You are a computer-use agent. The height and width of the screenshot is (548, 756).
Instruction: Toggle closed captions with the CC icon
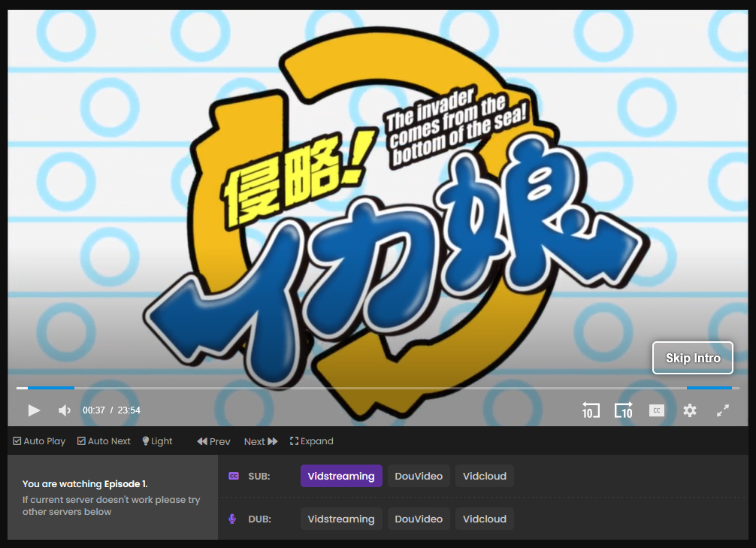657,410
